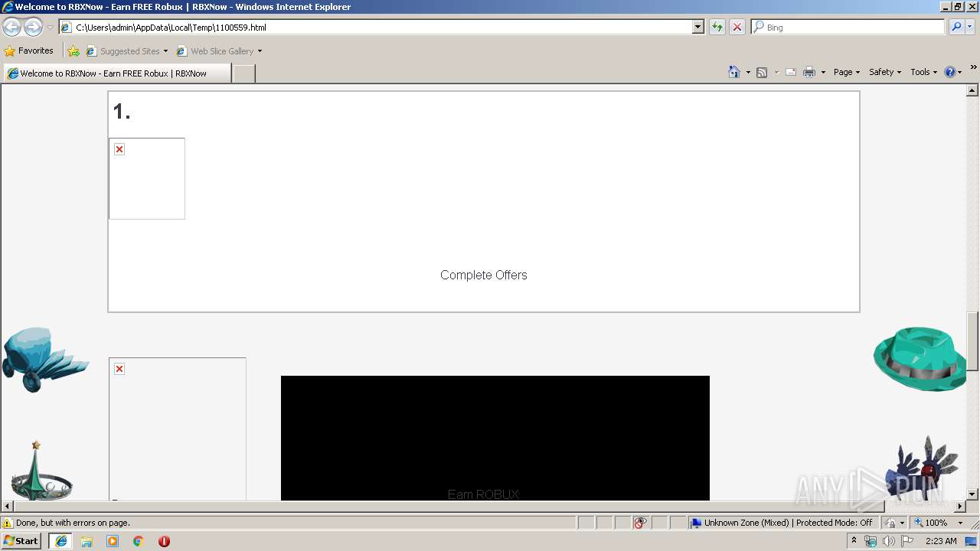Click the vertical scrollbar up arrow
980x551 pixels.
tap(972, 90)
